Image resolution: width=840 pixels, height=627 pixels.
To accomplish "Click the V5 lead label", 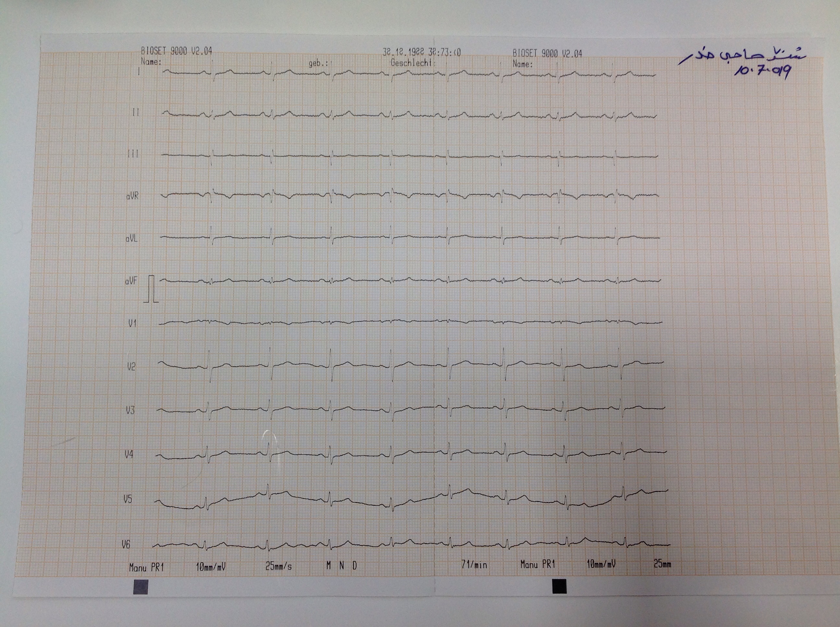I will point(128,499).
